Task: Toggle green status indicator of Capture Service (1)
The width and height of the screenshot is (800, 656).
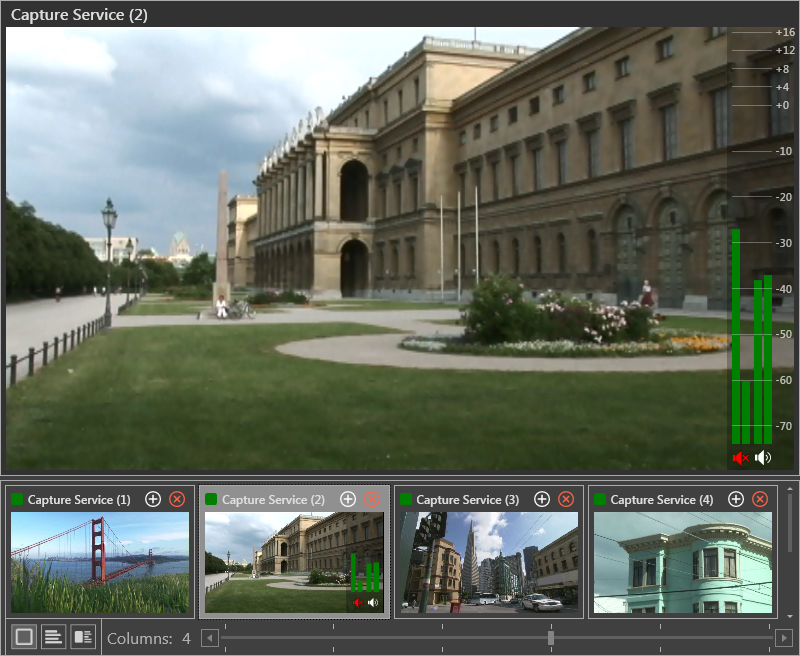Action: [x=17, y=499]
